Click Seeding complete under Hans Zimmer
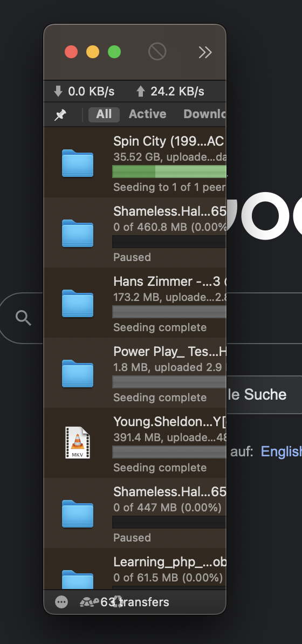302x644 pixels. [160, 327]
